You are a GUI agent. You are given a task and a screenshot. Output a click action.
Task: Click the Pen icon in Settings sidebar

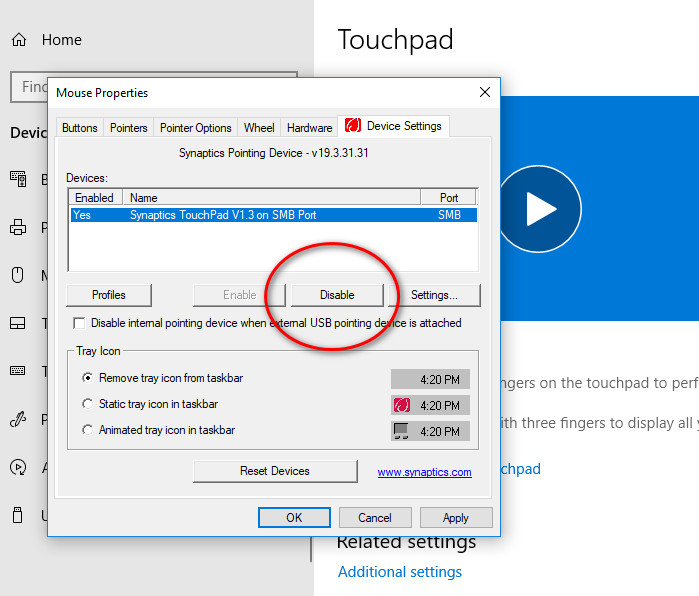pyautogui.click(x=18, y=419)
